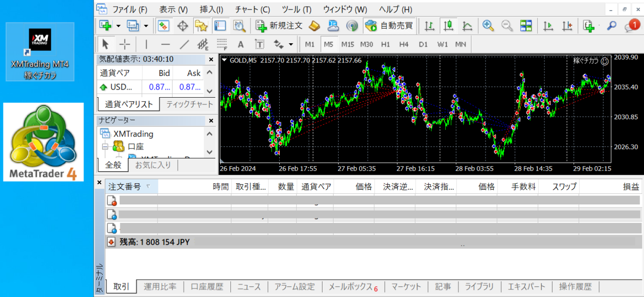Toggle the Navigator panel star-folder icon
Viewport: 644px width, 297px height.
[x=201, y=26]
